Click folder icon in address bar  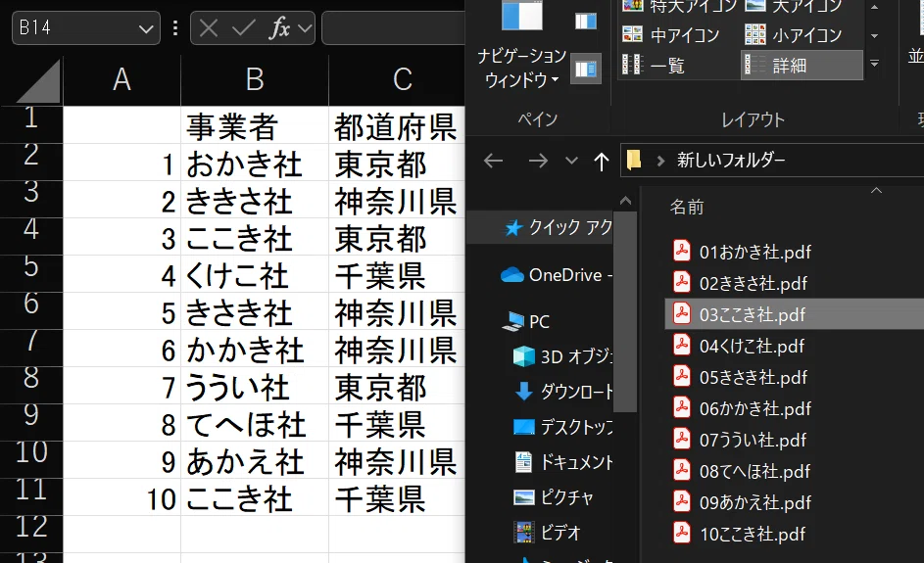click(x=634, y=160)
